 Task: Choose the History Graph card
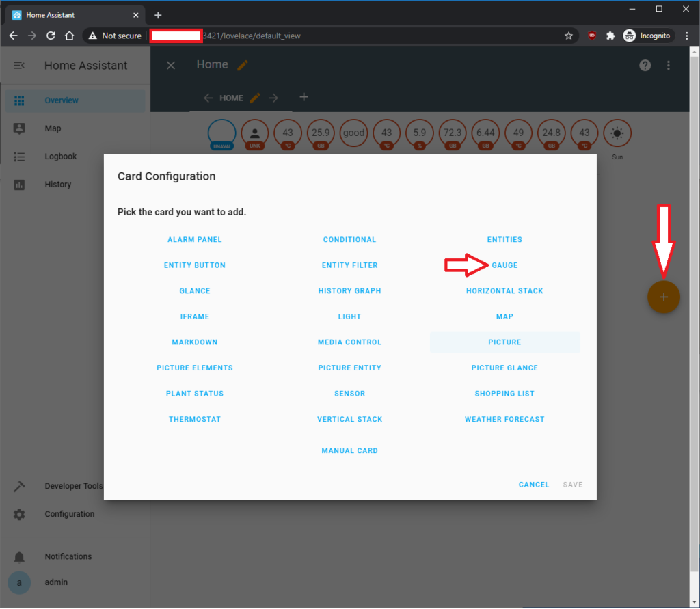click(x=349, y=291)
